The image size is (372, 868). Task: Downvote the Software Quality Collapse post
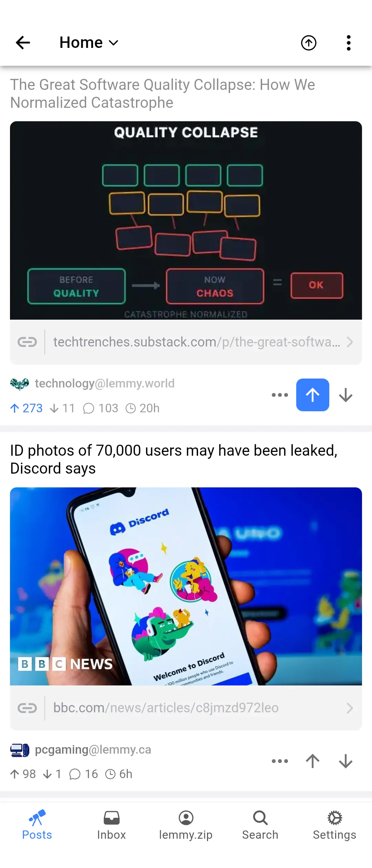coord(345,395)
